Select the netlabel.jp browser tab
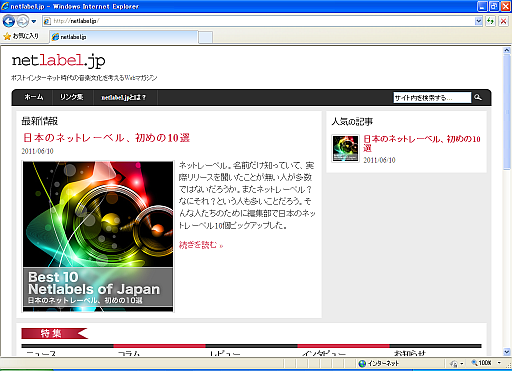This screenshot has width=512, height=371. point(123,37)
